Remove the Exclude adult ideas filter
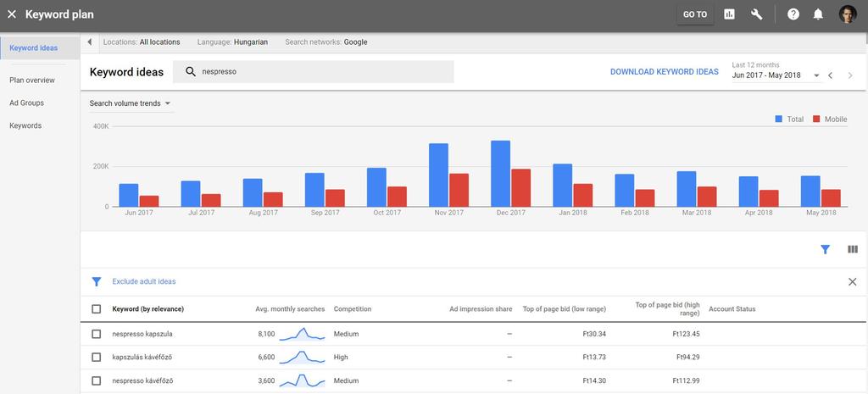868x394 pixels. (853, 281)
